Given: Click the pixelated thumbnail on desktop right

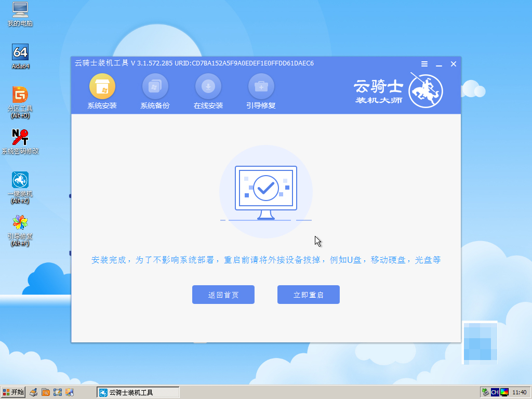Looking at the screenshot, I should (480, 342).
